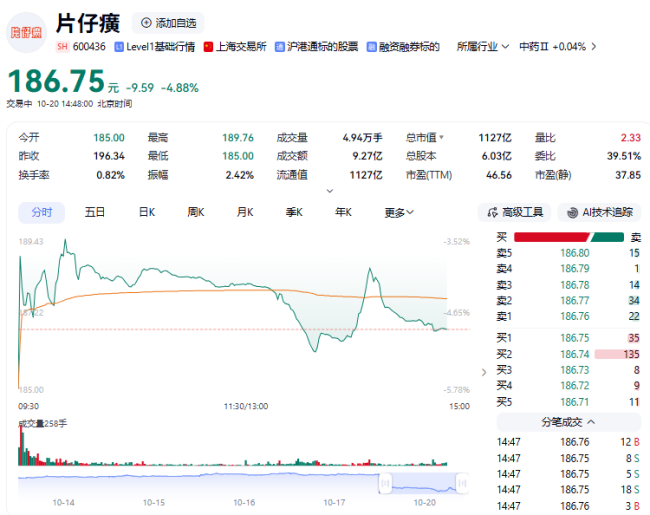Click the 融资融券标的 tag icon

(372, 46)
